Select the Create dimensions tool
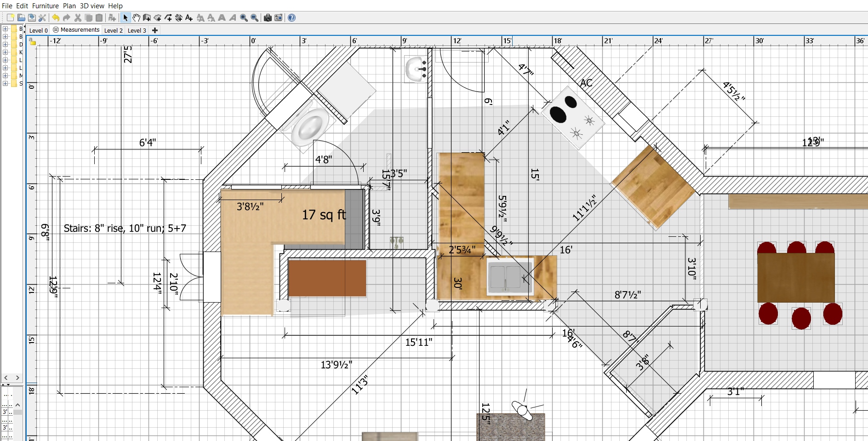Screen dimensions: 868x441 tap(179, 17)
